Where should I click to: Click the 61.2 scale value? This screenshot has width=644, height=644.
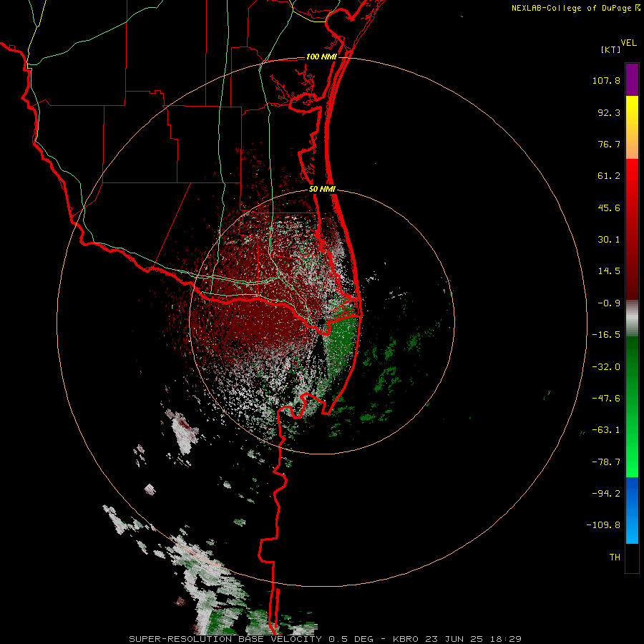tap(609, 176)
